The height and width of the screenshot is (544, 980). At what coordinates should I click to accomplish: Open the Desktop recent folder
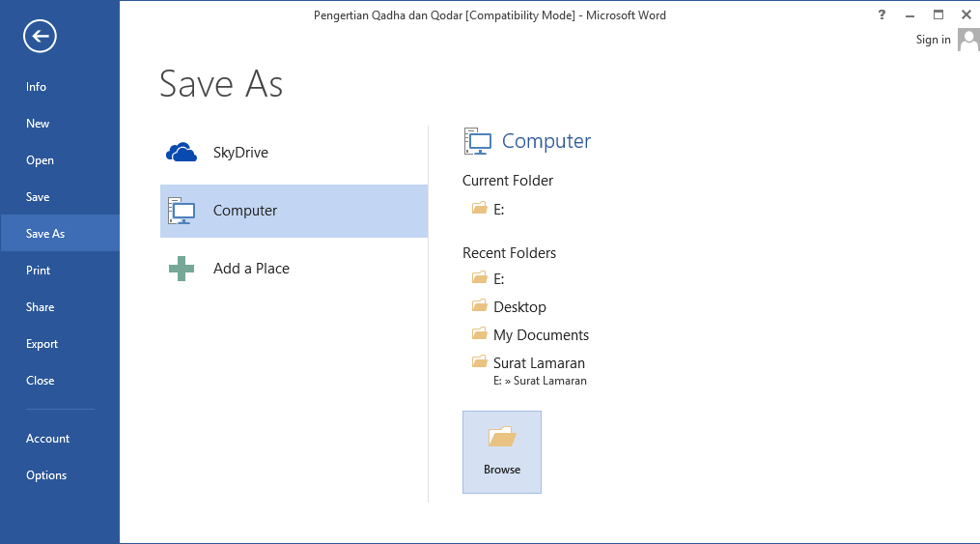click(519, 307)
